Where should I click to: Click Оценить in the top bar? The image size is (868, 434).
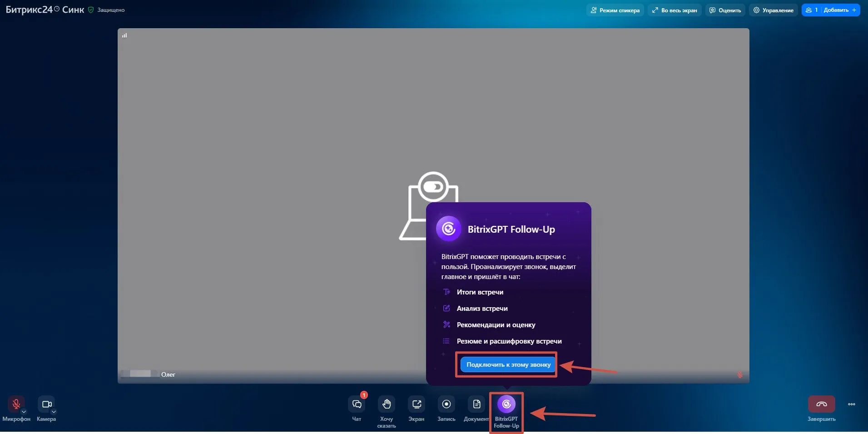pyautogui.click(x=725, y=10)
